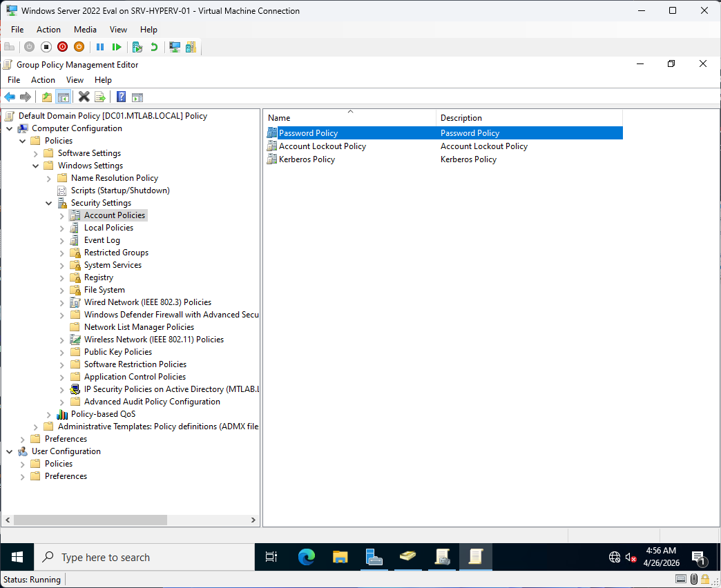Click the Share/Resources icon in VM toolbar
The width and height of the screenshot is (721, 588).
point(191,47)
